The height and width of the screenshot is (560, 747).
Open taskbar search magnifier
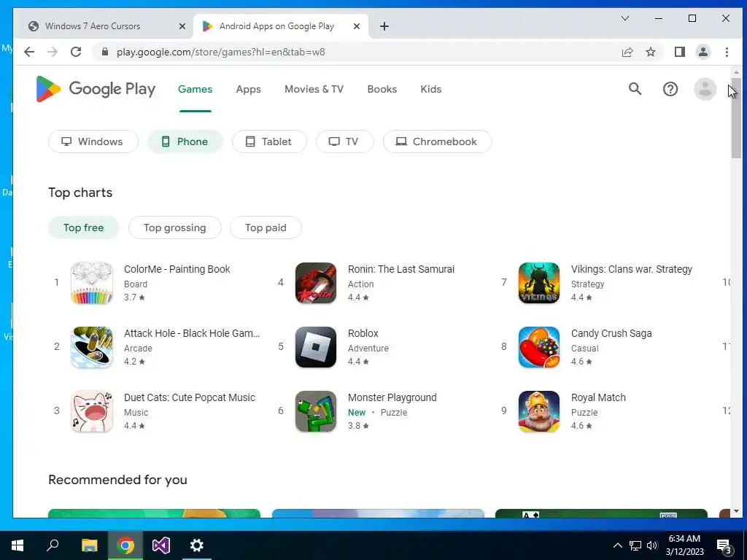tap(53, 545)
